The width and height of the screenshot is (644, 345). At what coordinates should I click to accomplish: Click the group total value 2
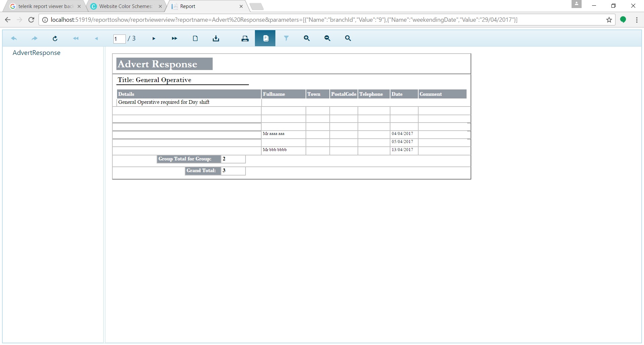(233, 159)
